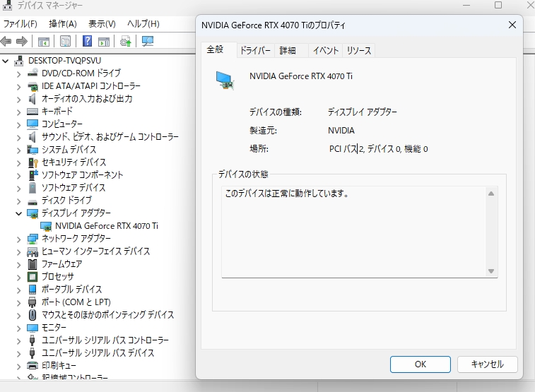This screenshot has height=392, width=535.
Task: Click the ポート (COM と LPT) connector icon
Action: click(33, 302)
